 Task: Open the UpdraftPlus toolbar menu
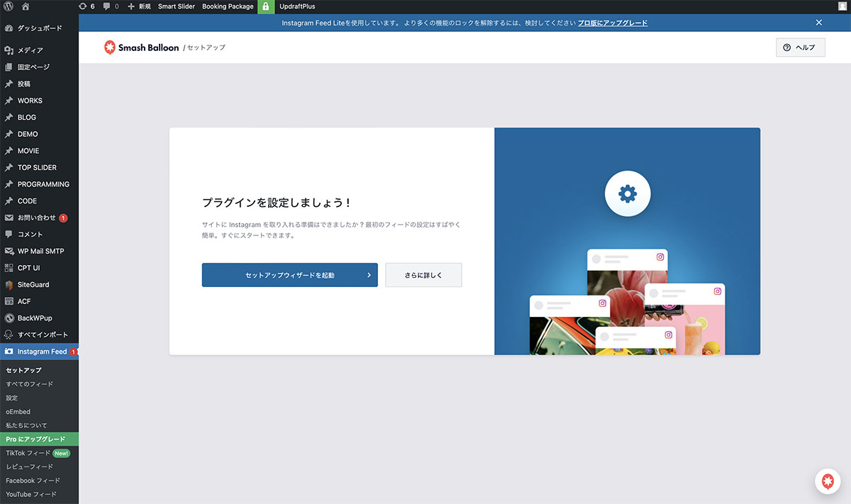coord(297,6)
